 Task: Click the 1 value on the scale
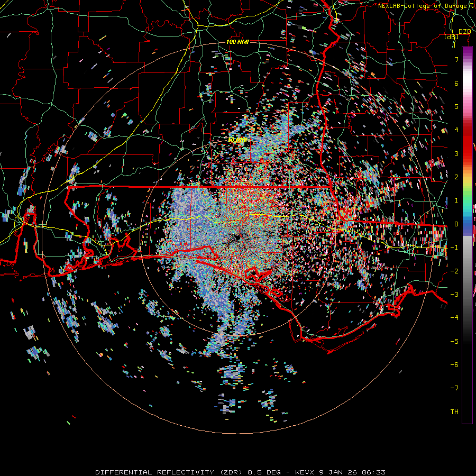point(456,200)
